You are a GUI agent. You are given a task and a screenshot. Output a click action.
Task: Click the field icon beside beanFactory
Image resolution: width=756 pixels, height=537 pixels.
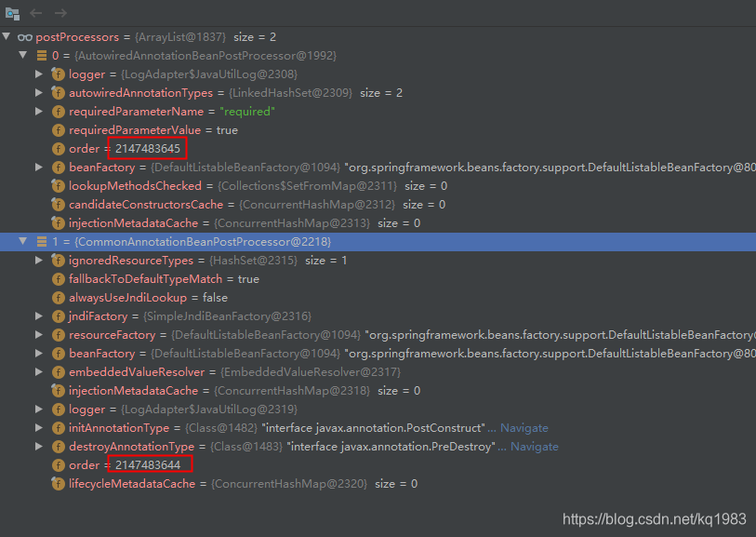click(58, 167)
